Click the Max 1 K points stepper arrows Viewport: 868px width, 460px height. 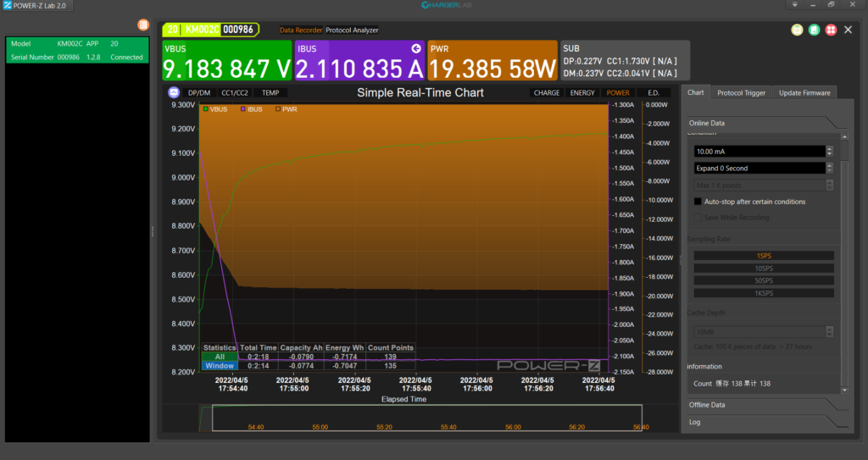[x=829, y=186]
